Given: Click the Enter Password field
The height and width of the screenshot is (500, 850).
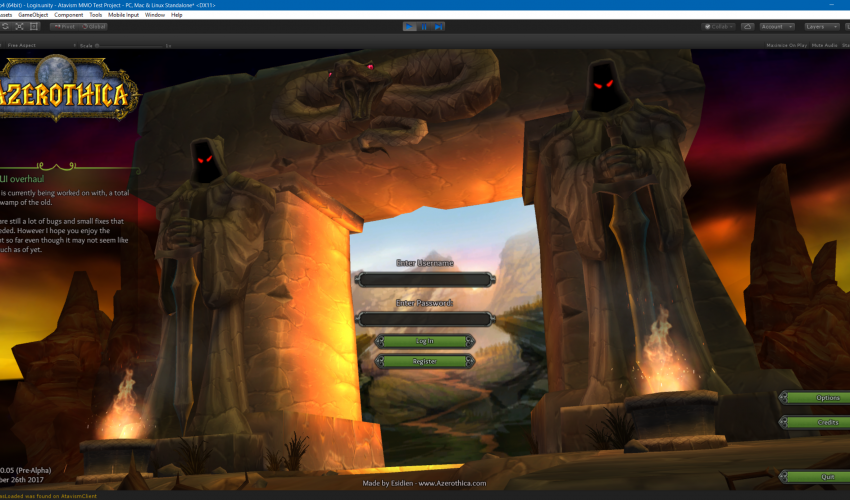Looking at the screenshot, I should [425, 319].
